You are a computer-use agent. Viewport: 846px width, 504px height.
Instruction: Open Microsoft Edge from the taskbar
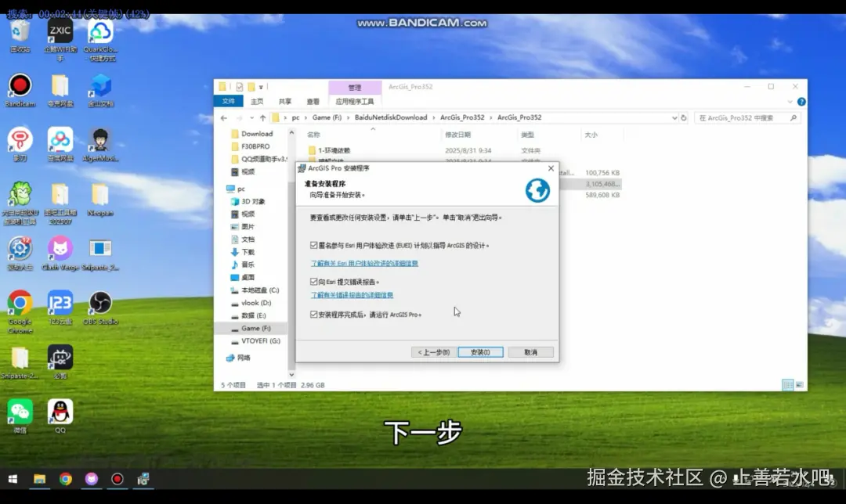[143, 478]
